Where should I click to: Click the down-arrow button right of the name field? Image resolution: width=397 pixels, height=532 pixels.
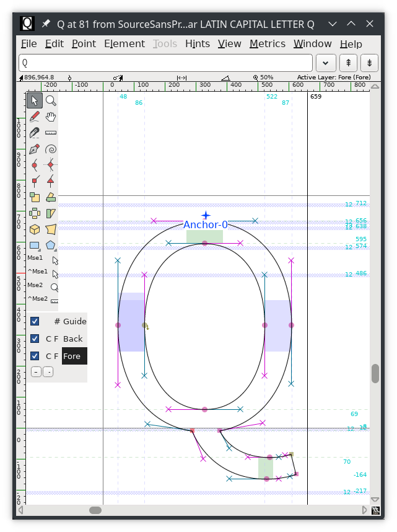(x=370, y=63)
